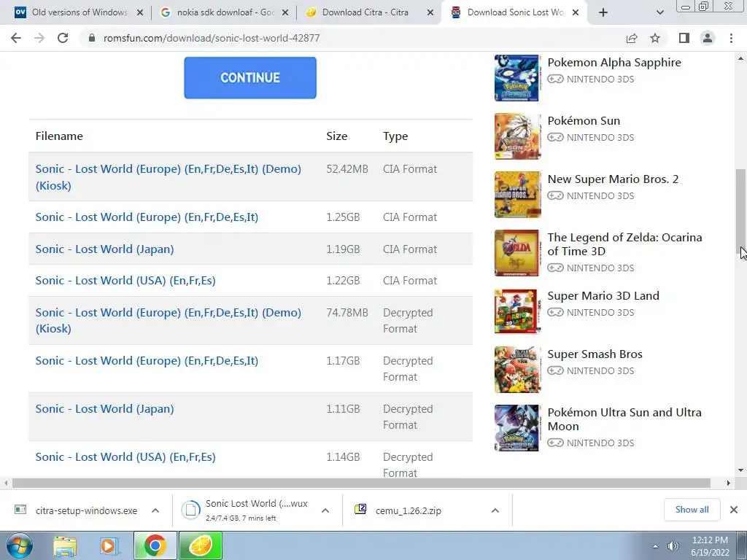
Task: Open the 1.25GB Europe CIA file link
Action: 147,217
